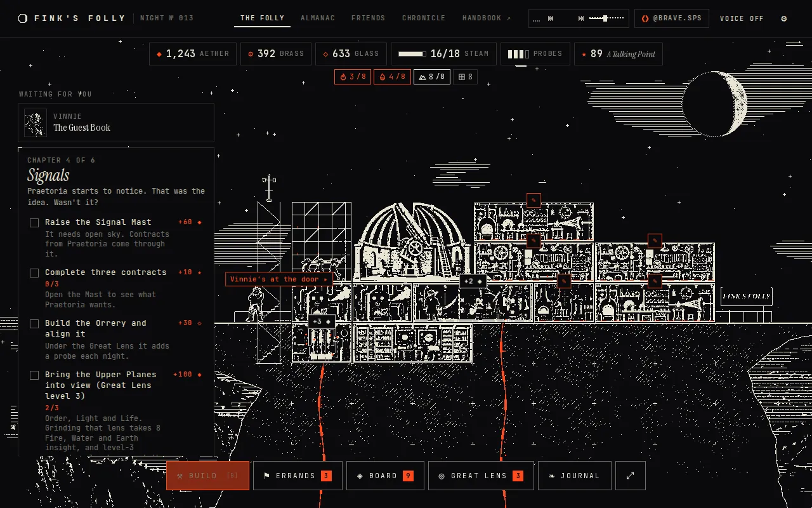Check the Build the Orrery objective
Viewport: 812px width, 508px height.
[34, 324]
